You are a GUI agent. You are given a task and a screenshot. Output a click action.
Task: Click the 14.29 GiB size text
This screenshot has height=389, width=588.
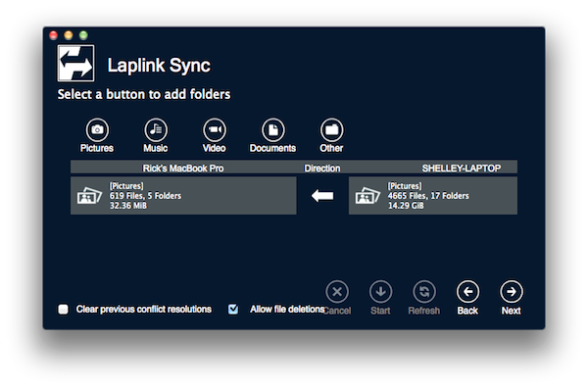406,206
